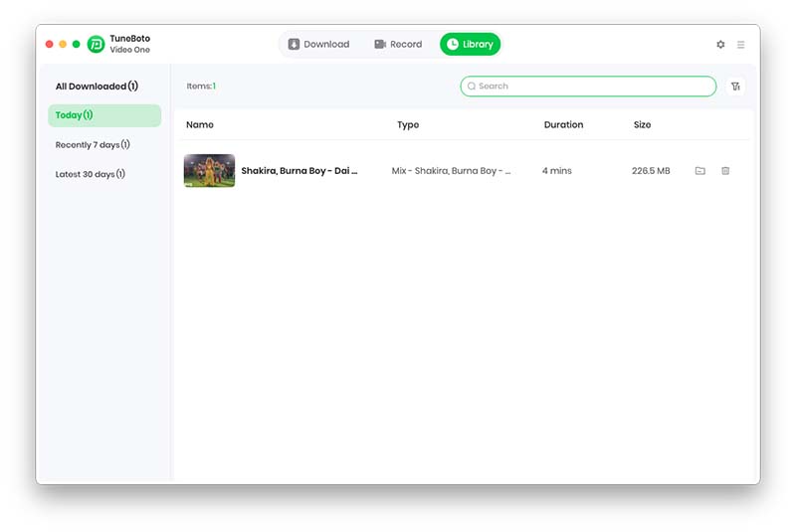Select the Library tab
Image resolution: width=796 pixels, height=532 pixels.
[470, 44]
